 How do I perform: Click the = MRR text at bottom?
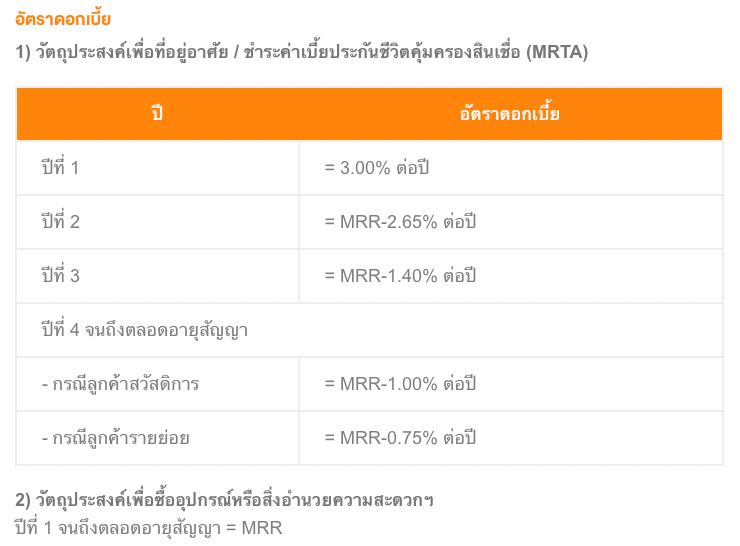[254, 528]
